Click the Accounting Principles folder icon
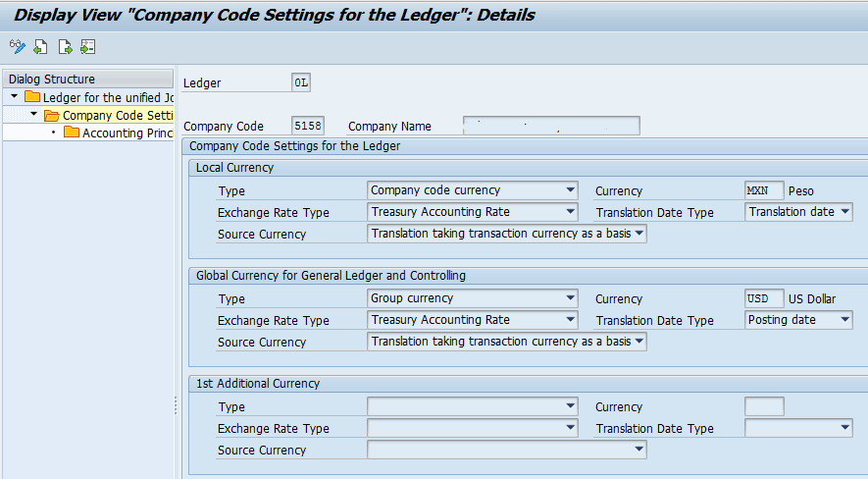The image size is (868, 479). 72,133
